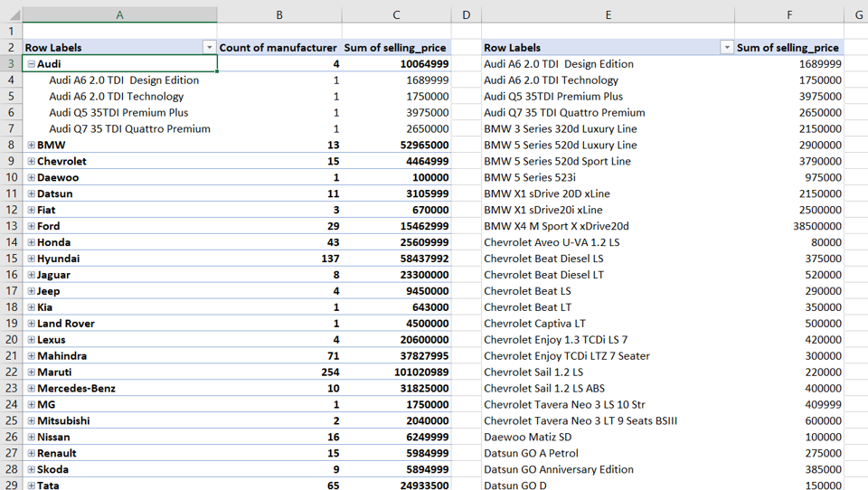Expand the BMW group
This screenshot has height=490, width=868.
(31, 146)
